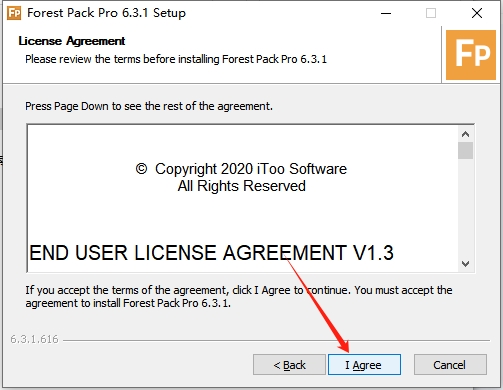This screenshot has height=390, width=503.
Task: Click the large orange Fp logo
Action: click(471, 55)
